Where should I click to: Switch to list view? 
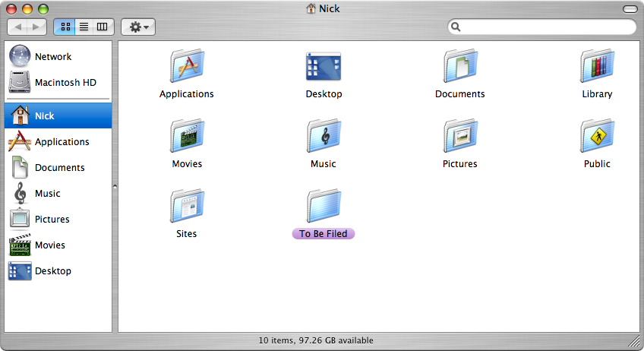(84, 27)
